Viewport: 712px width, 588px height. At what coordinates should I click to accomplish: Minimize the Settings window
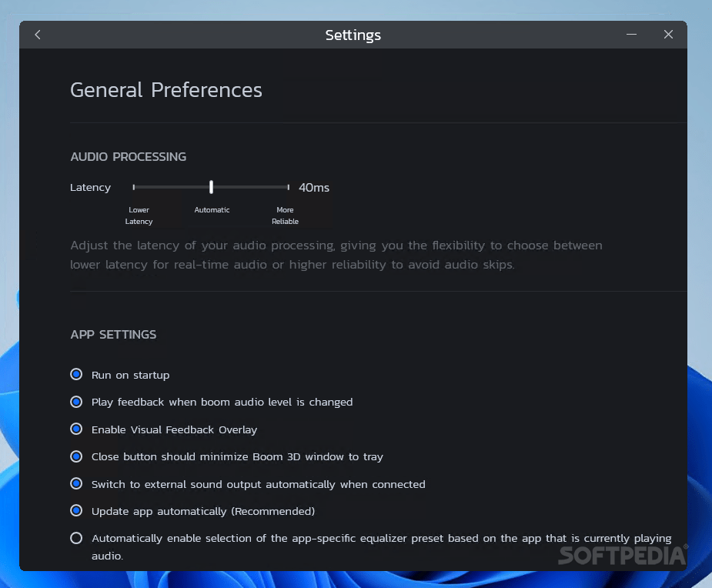[631, 35]
